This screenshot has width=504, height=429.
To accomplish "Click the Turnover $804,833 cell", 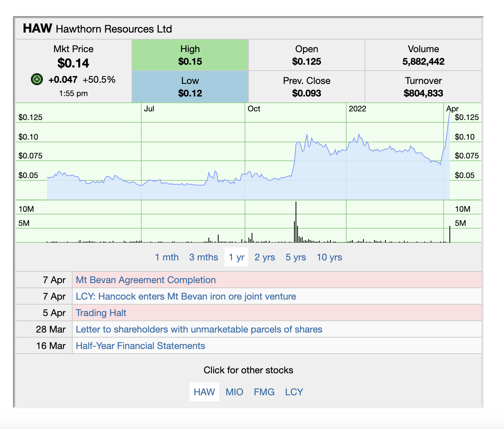I will [x=423, y=87].
